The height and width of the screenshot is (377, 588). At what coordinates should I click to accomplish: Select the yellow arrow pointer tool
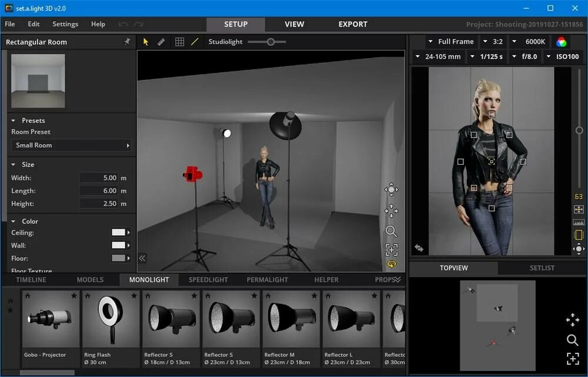coord(146,42)
